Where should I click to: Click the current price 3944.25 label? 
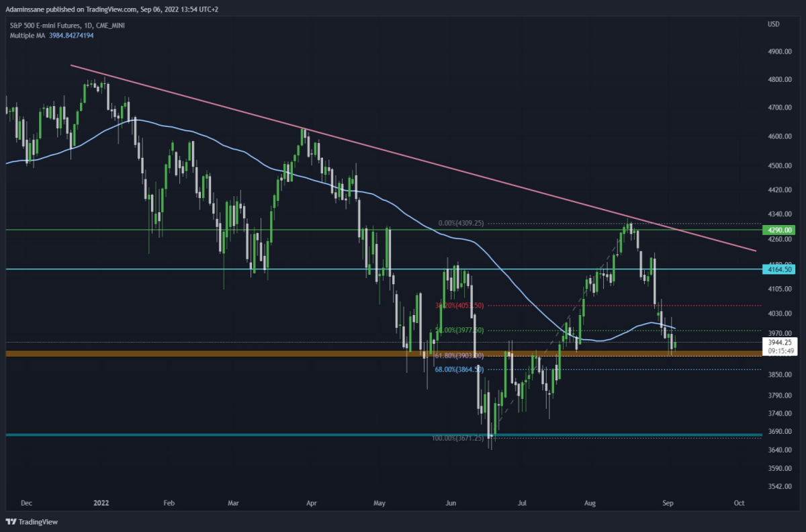[x=778, y=342]
